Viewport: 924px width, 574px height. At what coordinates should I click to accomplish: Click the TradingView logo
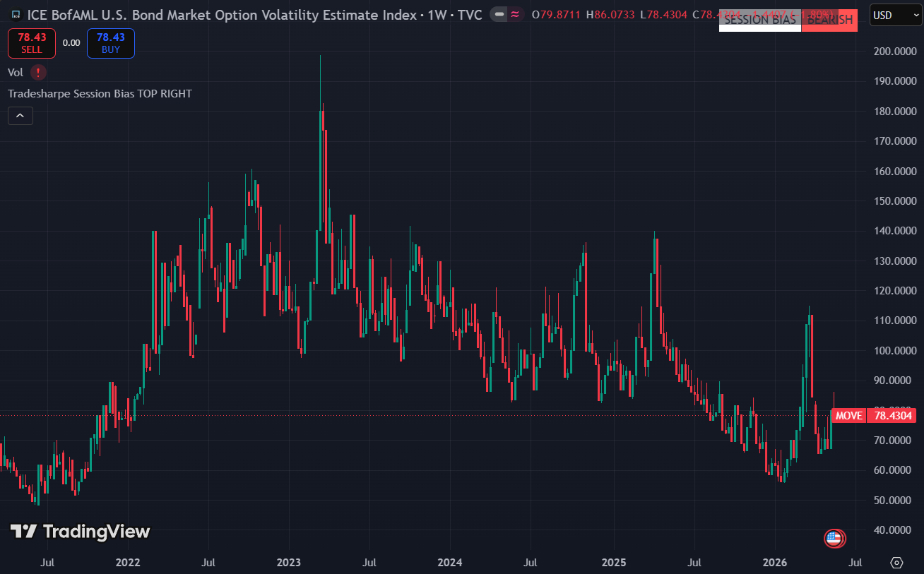tap(80, 532)
